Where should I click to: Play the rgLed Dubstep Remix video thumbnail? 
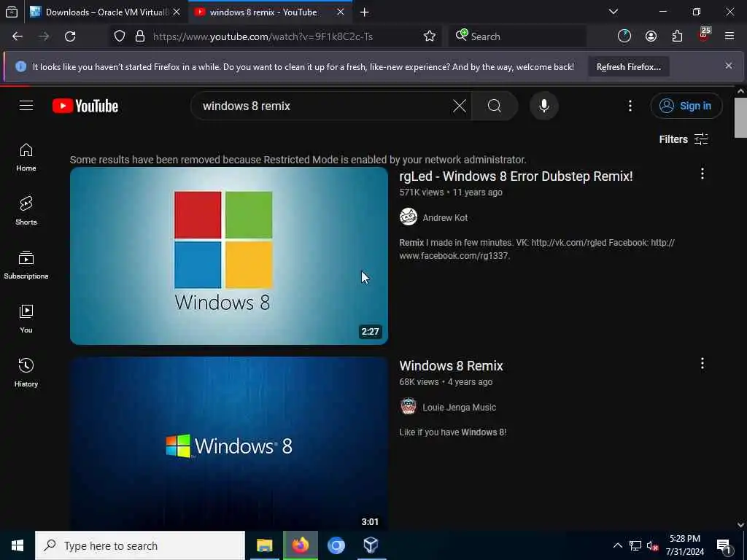pos(228,256)
